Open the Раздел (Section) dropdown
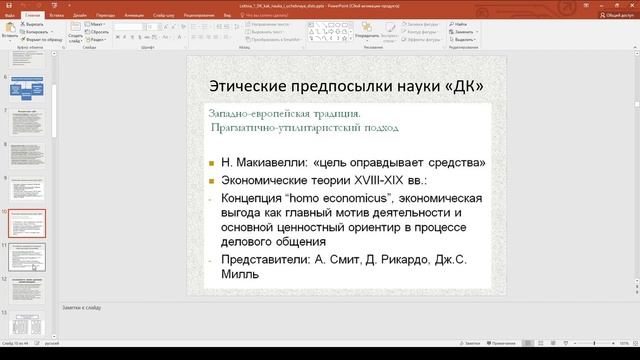 (x=96, y=40)
